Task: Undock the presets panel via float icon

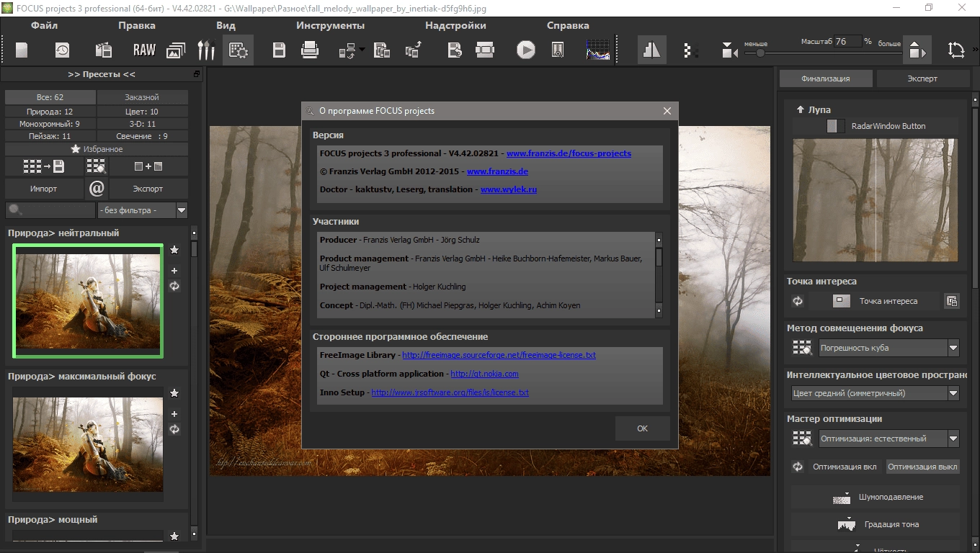Action: (197, 74)
